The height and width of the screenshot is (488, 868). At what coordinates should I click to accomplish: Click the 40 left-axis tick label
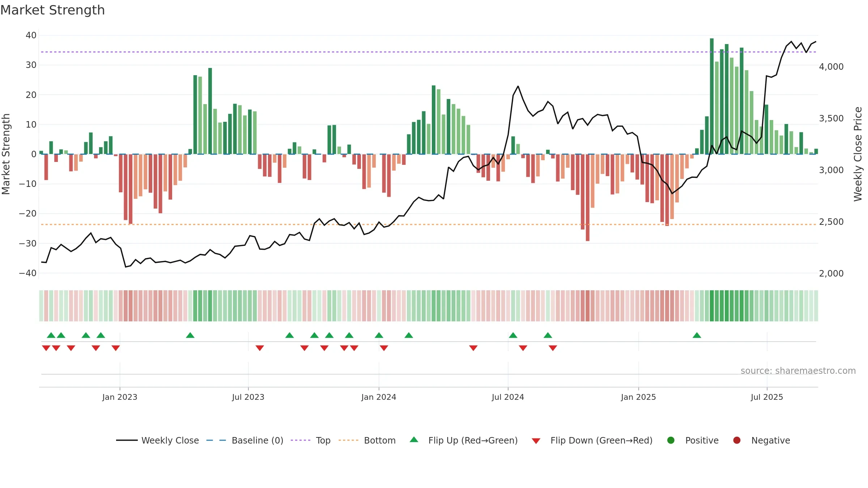(31, 35)
